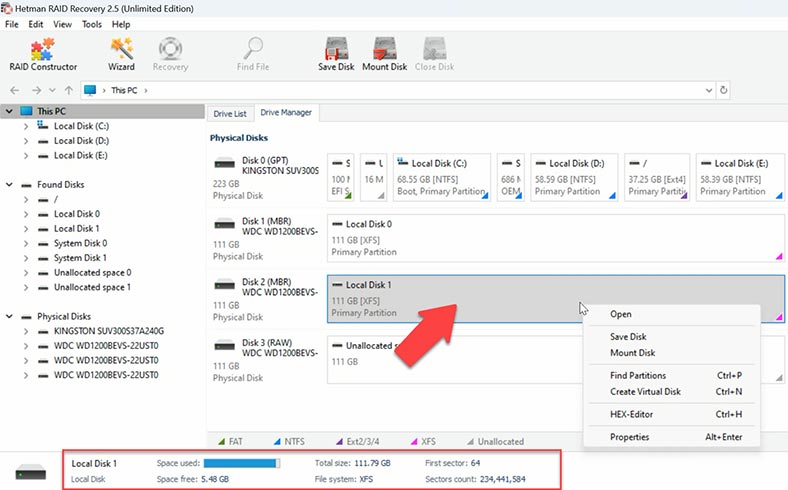Choose Properties in context menu

point(671,437)
